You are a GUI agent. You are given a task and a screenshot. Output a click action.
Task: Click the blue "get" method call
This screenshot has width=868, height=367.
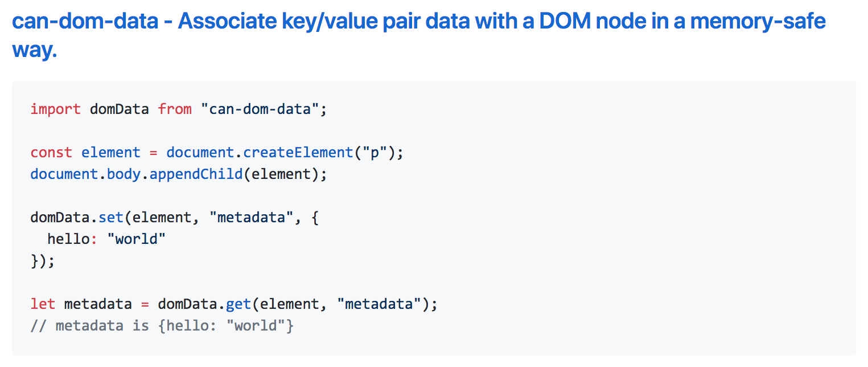(x=238, y=304)
